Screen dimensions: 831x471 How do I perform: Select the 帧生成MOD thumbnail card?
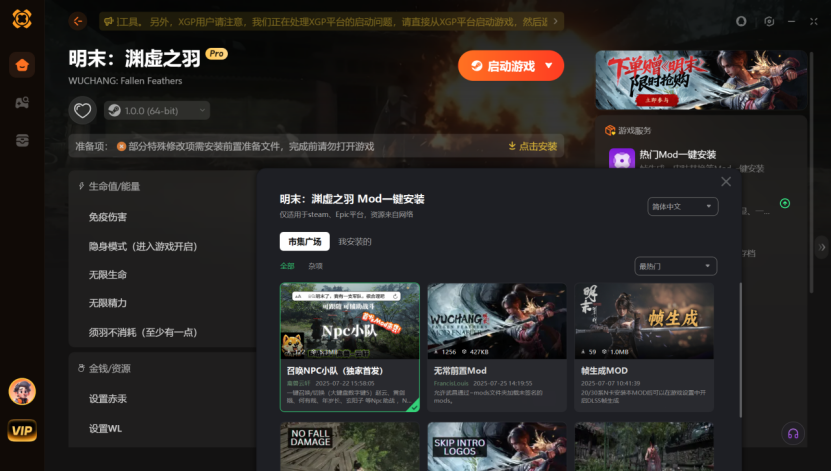click(x=643, y=320)
